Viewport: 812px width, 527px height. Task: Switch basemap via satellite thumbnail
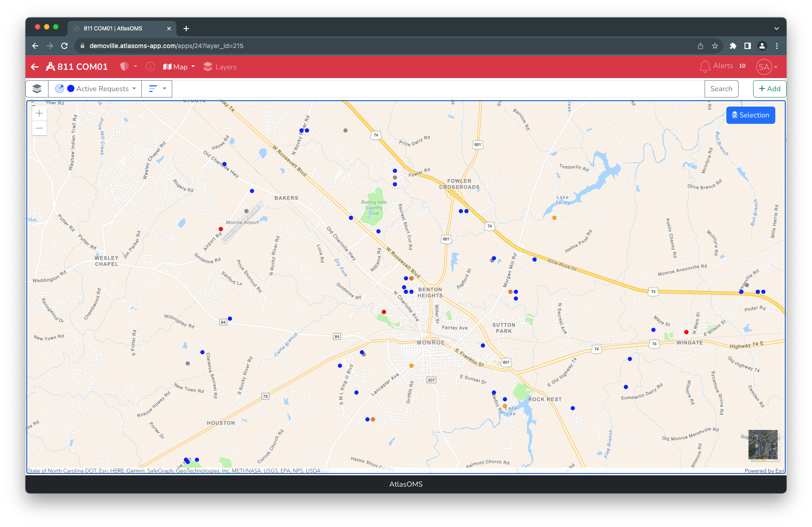point(763,444)
